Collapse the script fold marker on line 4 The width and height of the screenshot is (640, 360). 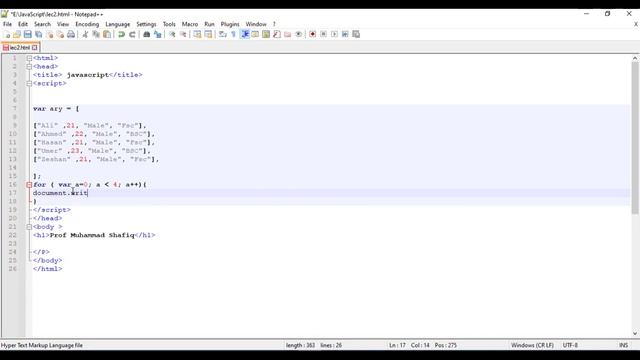(x=29, y=83)
